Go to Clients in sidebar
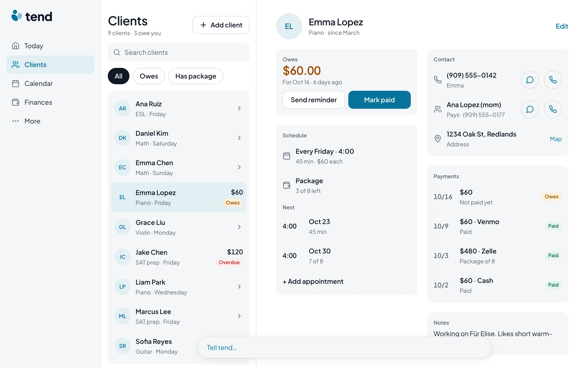 point(51,64)
